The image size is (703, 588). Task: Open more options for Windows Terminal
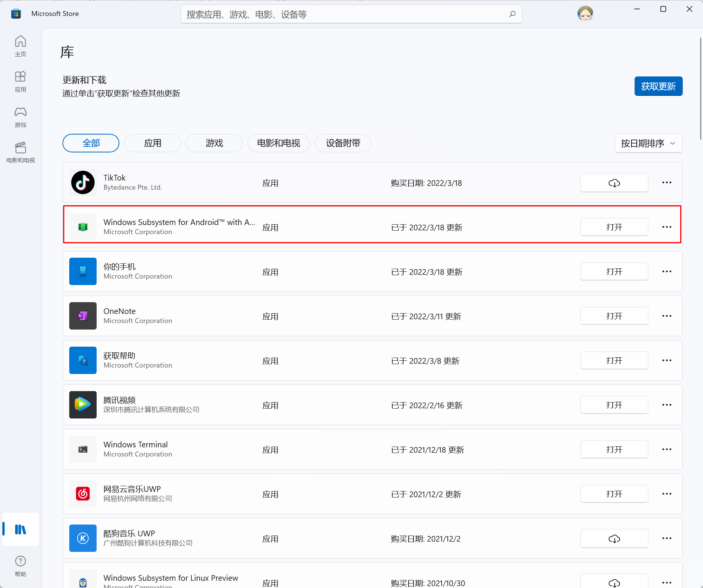pyautogui.click(x=667, y=450)
